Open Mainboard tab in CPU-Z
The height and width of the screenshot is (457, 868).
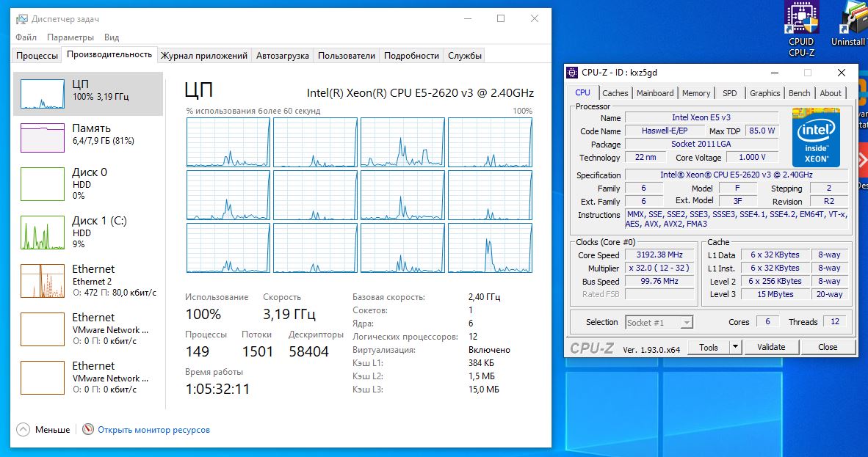(x=655, y=93)
